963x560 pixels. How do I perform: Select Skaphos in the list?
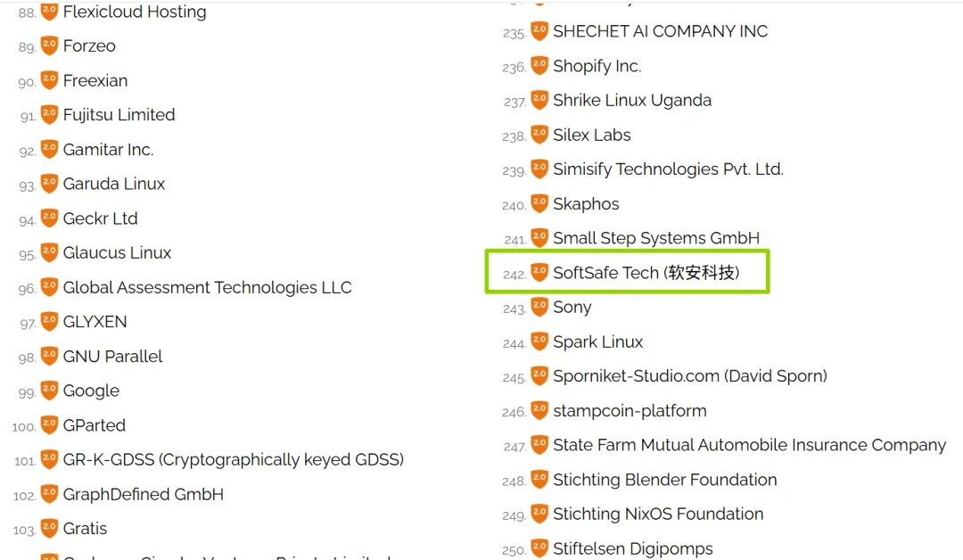[586, 204]
